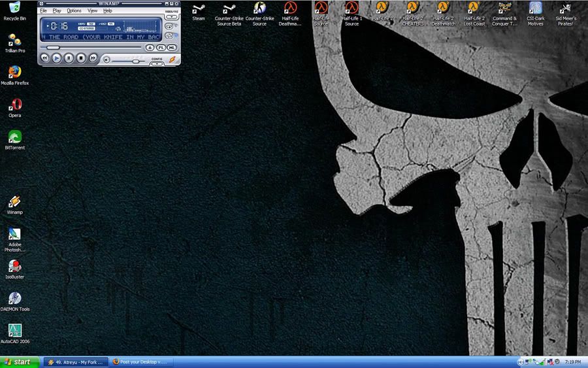Launch Trillian Pro from the desktop
The height and width of the screenshot is (368, 588).
(x=14, y=42)
